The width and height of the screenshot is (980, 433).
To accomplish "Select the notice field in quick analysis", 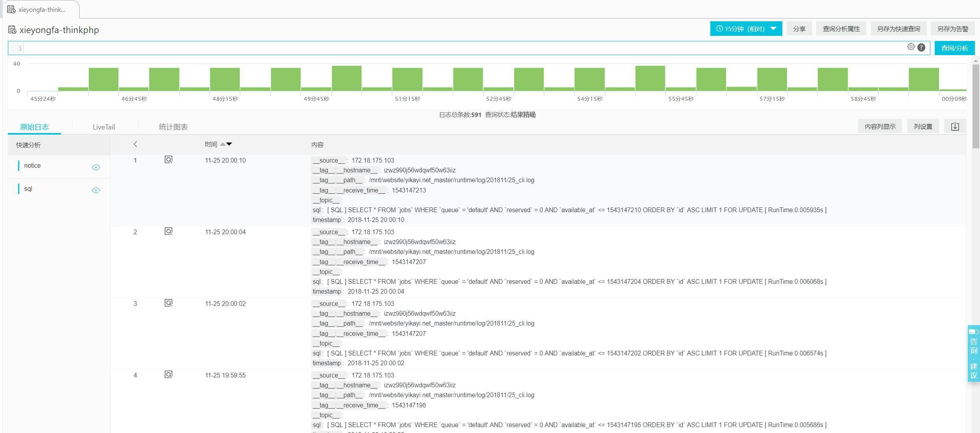I will [x=32, y=165].
